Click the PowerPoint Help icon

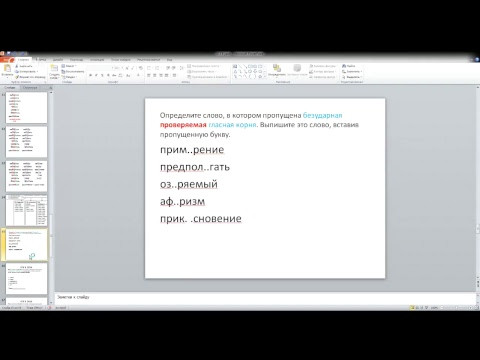[477, 59]
